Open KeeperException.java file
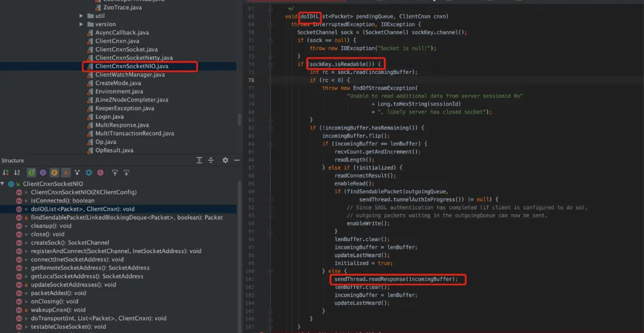Image resolution: width=644 pixels, height=333 pixels. coord(125,108)
